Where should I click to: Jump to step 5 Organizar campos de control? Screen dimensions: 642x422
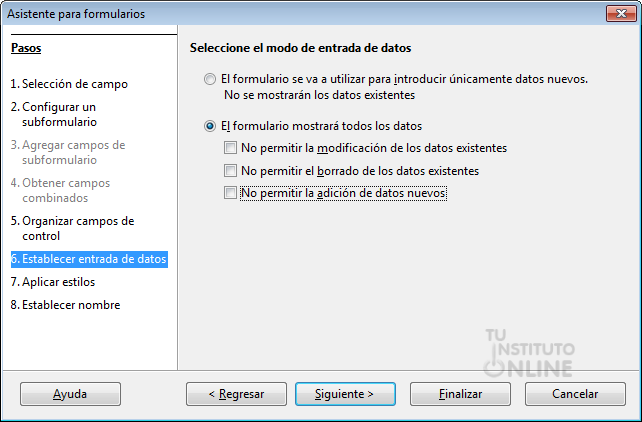72,228
